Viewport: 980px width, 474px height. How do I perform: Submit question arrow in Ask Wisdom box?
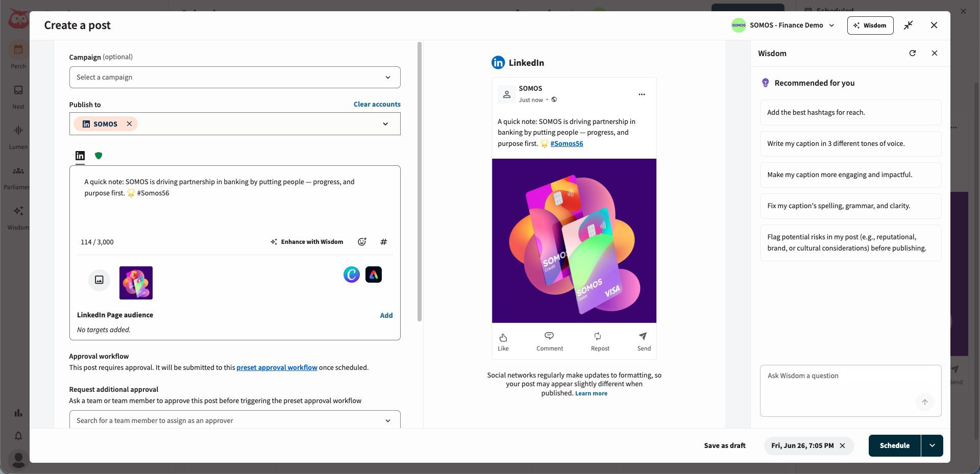tap(924, 402)
